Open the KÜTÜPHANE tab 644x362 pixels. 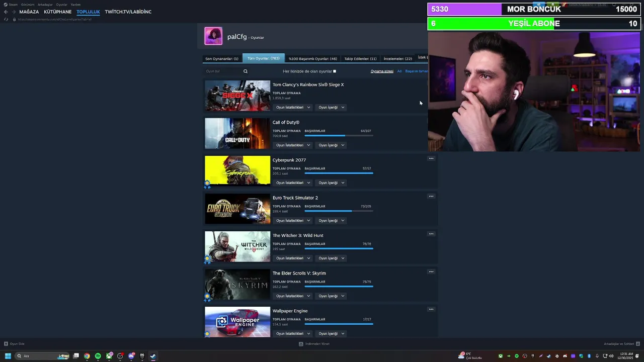point(58,12)
